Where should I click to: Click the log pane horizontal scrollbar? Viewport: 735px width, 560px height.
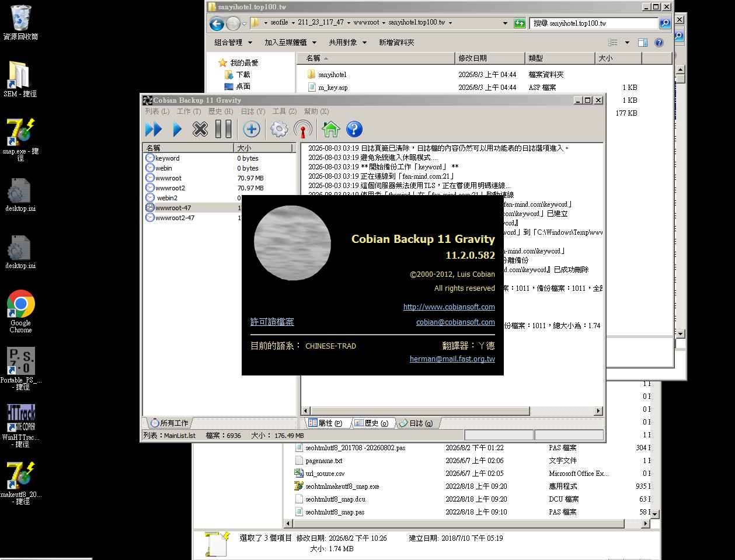[x=452, y=411]
